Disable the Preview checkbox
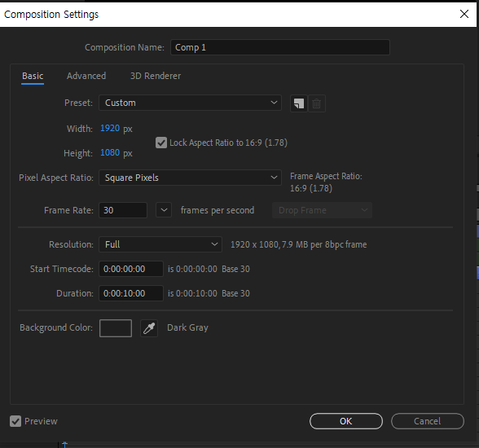The height and width of the screenshot is (448, 479). coord(15,421)
